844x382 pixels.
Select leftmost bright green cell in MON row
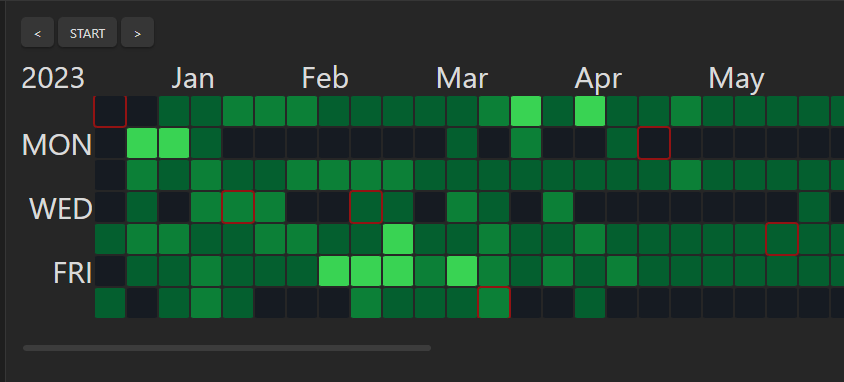point(142,143)
